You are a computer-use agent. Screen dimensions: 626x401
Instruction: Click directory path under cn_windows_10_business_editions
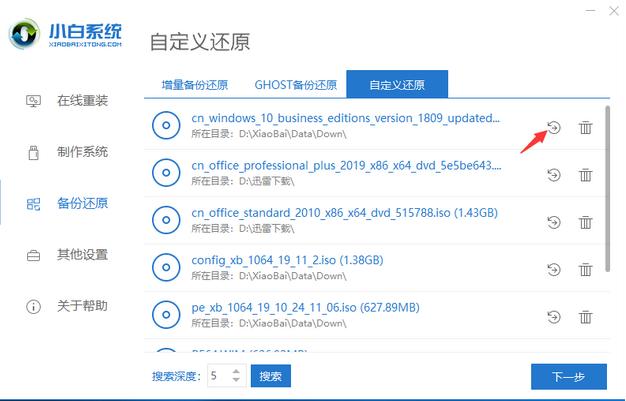coord(269,134)
